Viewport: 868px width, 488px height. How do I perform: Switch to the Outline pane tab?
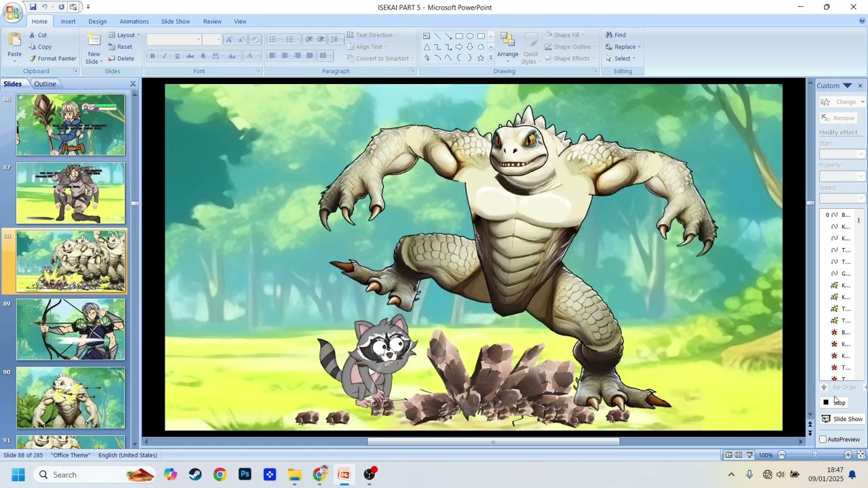click(x=45, y=84)
